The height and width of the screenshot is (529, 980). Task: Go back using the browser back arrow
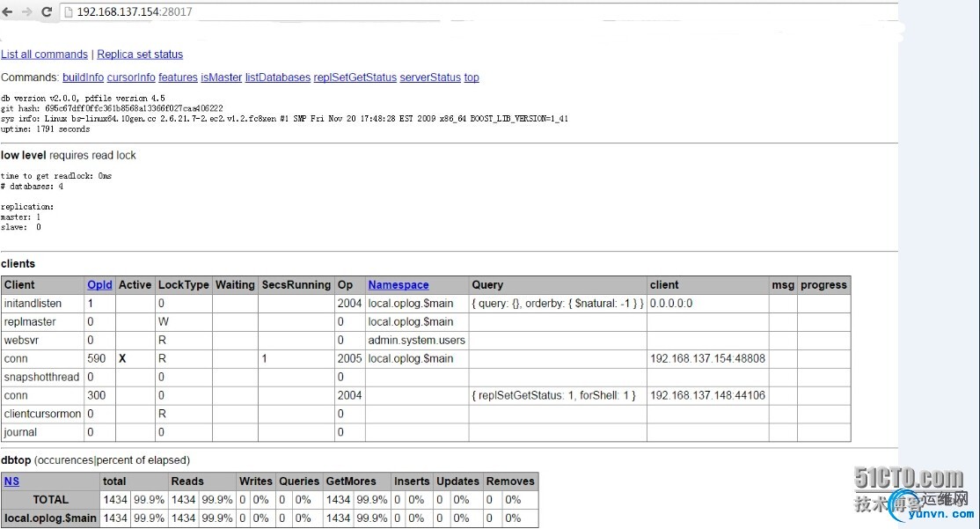[8, 11]
